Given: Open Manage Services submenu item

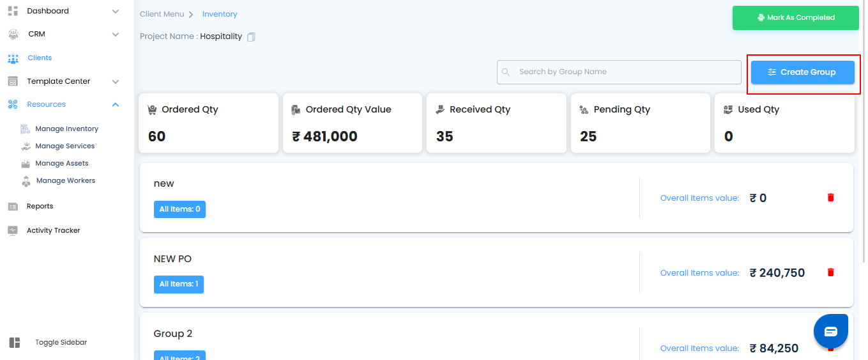Looking at the screenshot, I should pos(65,146).
